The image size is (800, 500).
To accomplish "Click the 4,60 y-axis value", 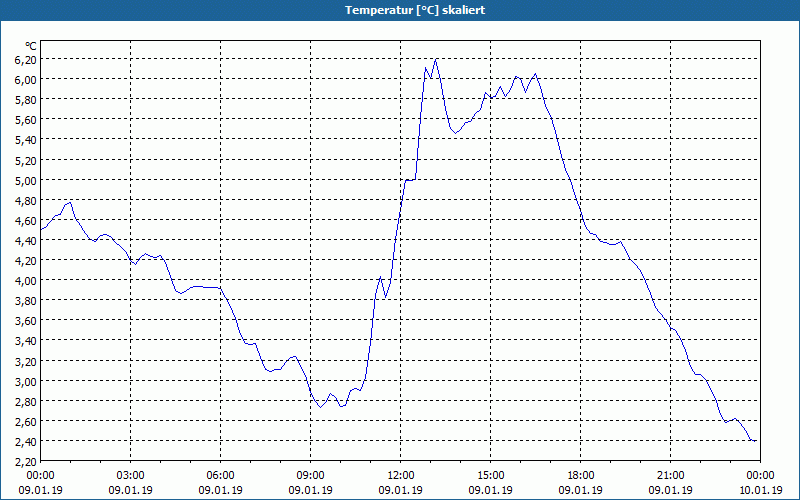I will click(x=26, y=220).
